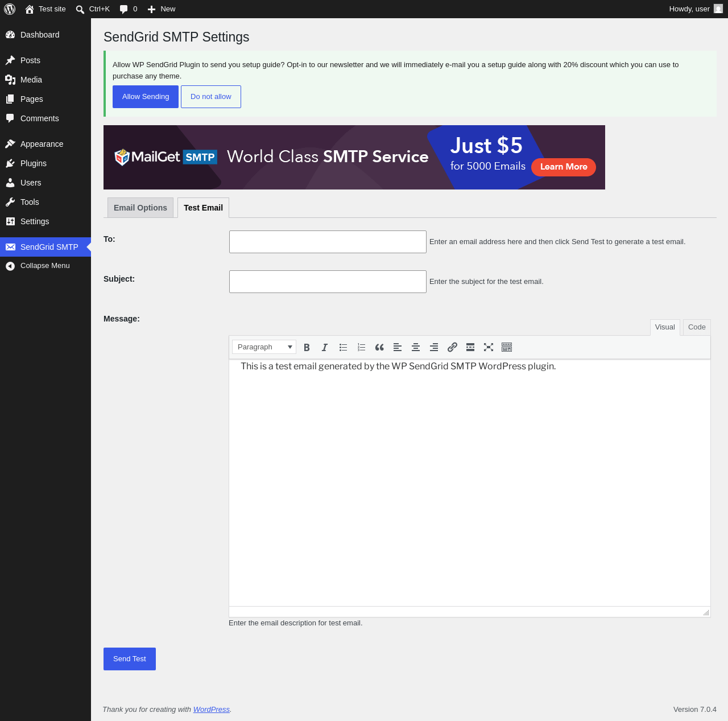The height and width of the screenshot is (721, 728).
Task: Focus the To email address field
Action: (x=328, y=242)
